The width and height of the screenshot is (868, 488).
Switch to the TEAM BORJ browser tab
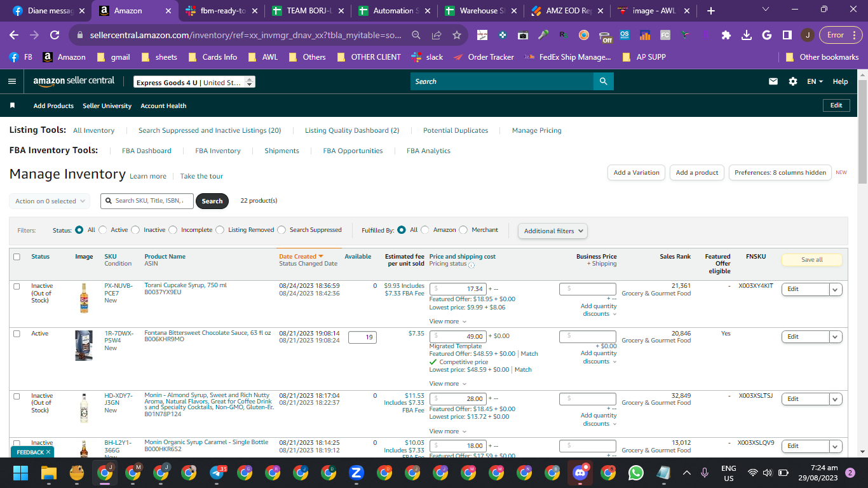[x=308, y=11]
